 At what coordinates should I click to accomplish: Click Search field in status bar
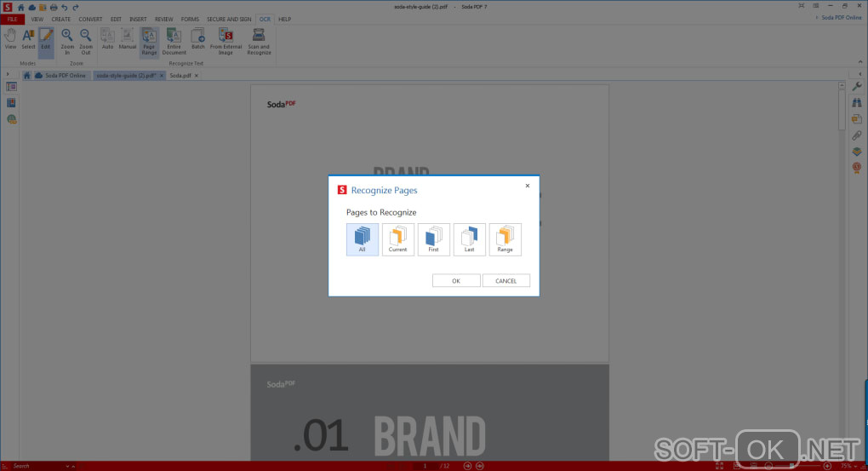click(x=37, y=466)
